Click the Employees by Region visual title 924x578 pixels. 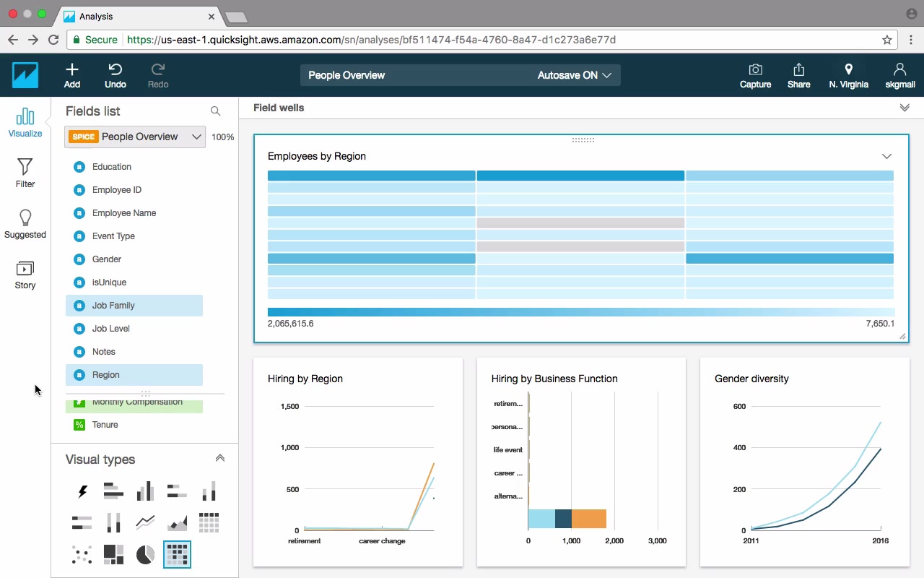[317, 156]
